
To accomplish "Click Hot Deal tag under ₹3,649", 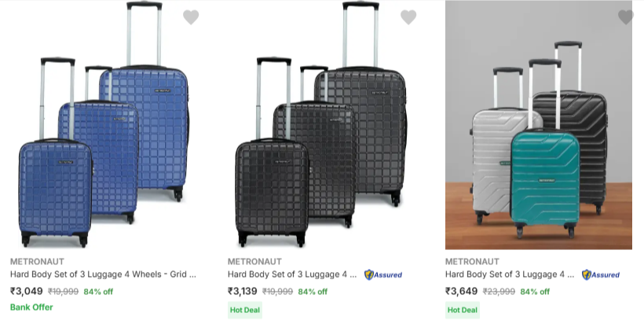I will [462, 310].
